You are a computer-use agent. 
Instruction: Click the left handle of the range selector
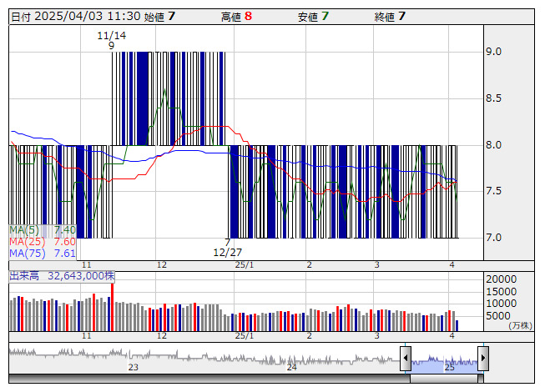[406, 359]
